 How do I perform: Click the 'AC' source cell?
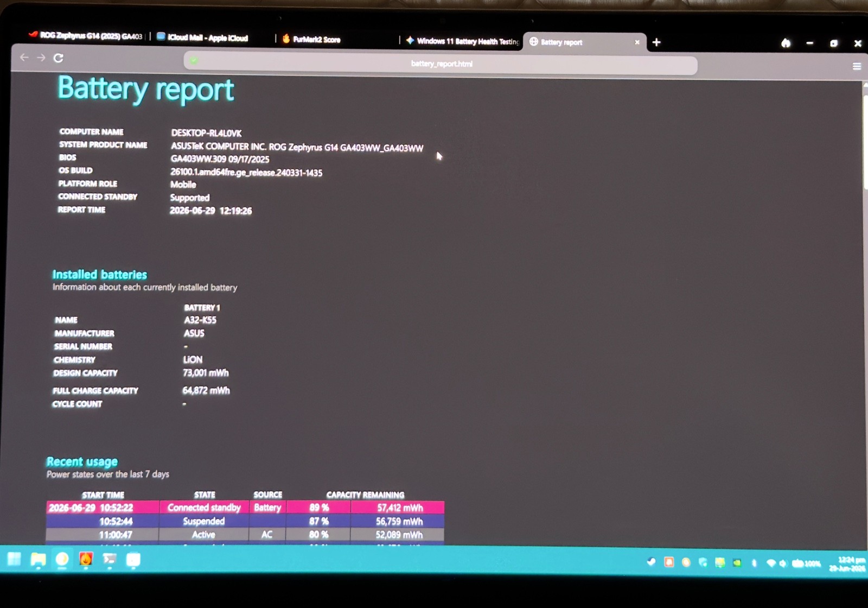coord(267,535)
